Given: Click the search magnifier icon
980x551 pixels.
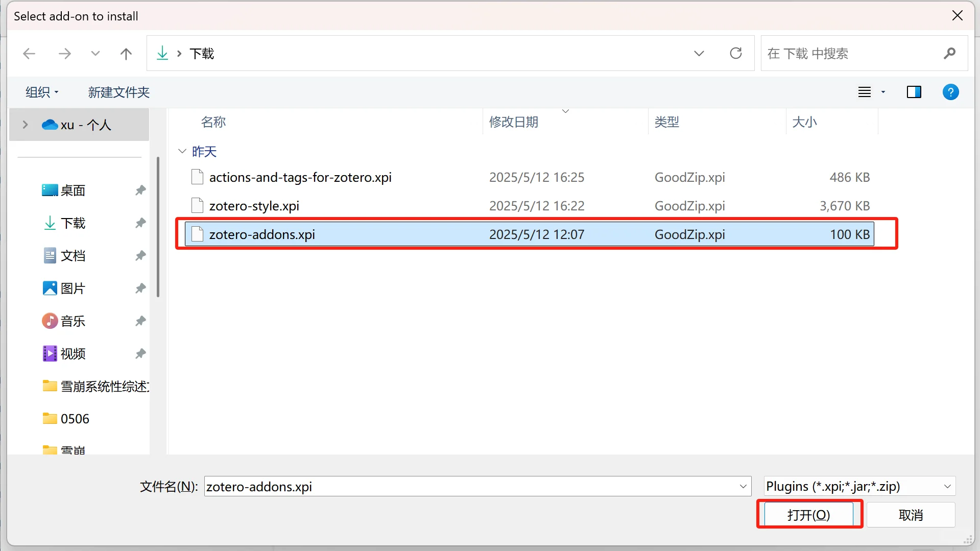Looking at the screenshot, I should pos(950,53).
